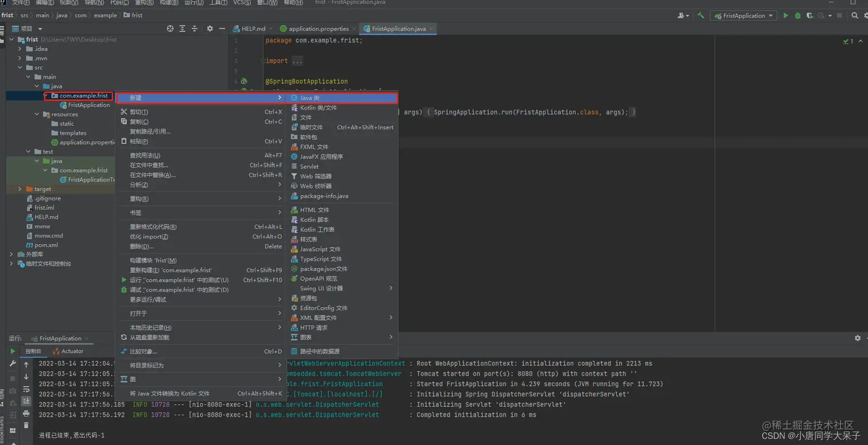Choose Kotlin 类/文件 from the New submenu

(342, 108)
